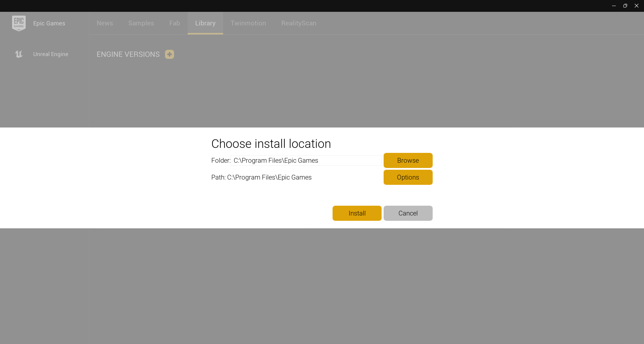644x344 pixels.
Task: Switch to the Samples tab
Action: 141,23
